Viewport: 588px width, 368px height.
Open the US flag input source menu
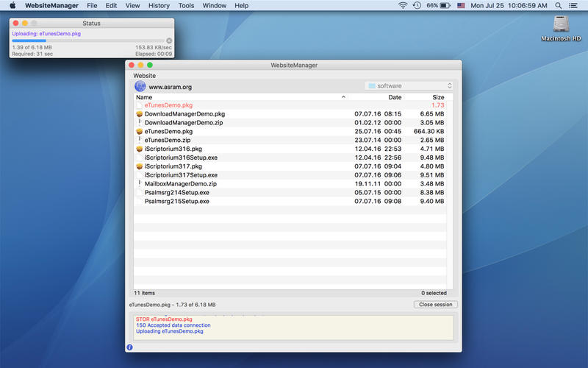click(462, 6)
